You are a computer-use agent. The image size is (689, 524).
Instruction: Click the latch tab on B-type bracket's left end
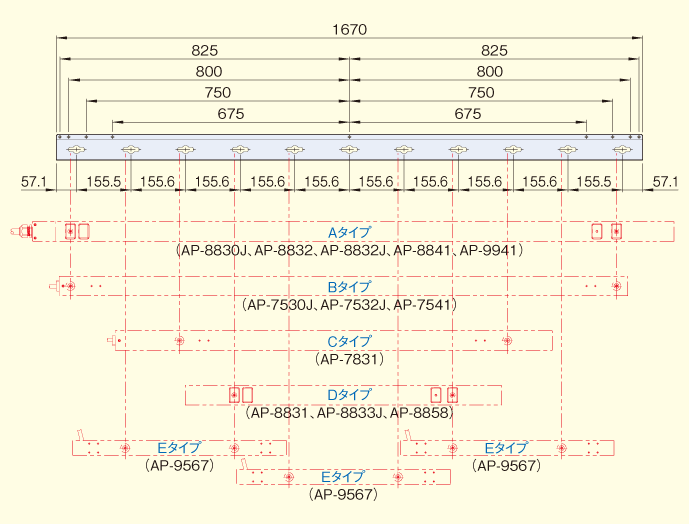(x=53, y=287)
